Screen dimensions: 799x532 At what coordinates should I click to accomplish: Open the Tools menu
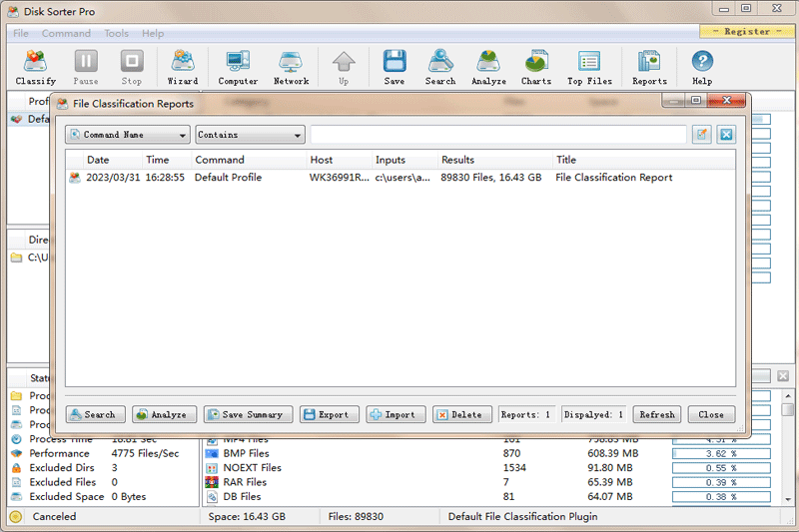tap(116, 33)
